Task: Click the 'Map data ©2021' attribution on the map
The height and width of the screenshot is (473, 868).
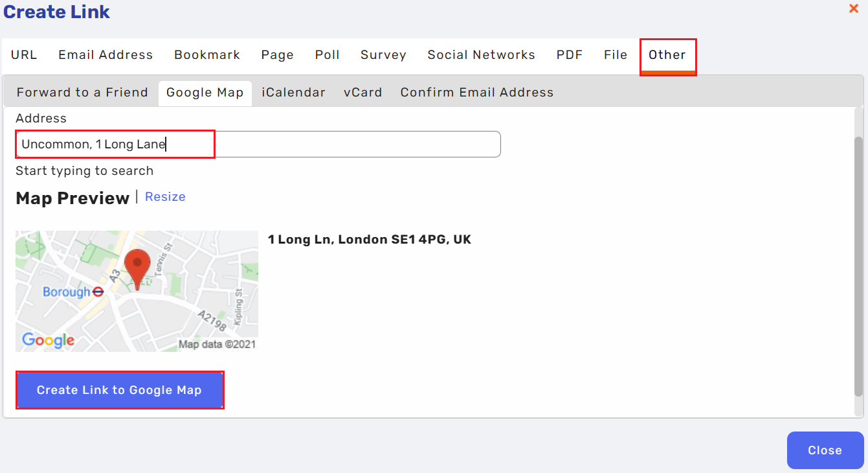Action: tap(217, 345)
